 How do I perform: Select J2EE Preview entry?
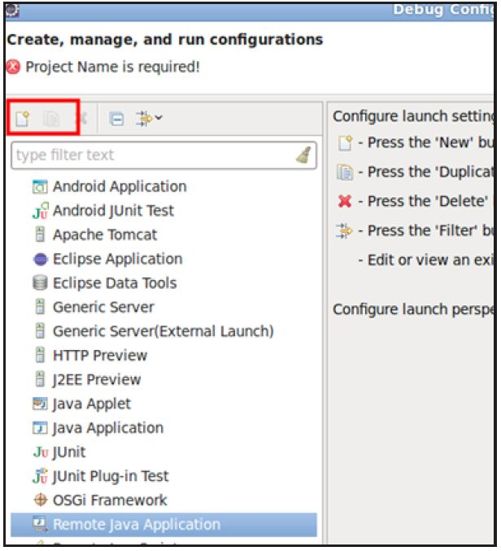(x=97, y=380)
